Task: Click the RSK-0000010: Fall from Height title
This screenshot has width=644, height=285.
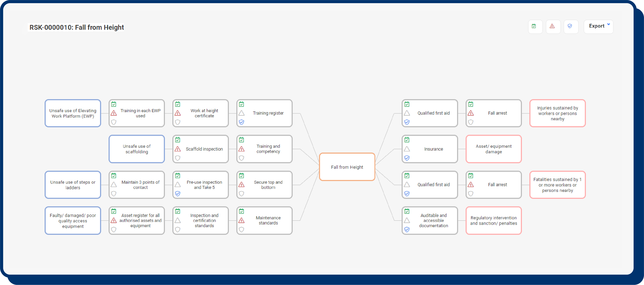Action: tap(76, 27)
